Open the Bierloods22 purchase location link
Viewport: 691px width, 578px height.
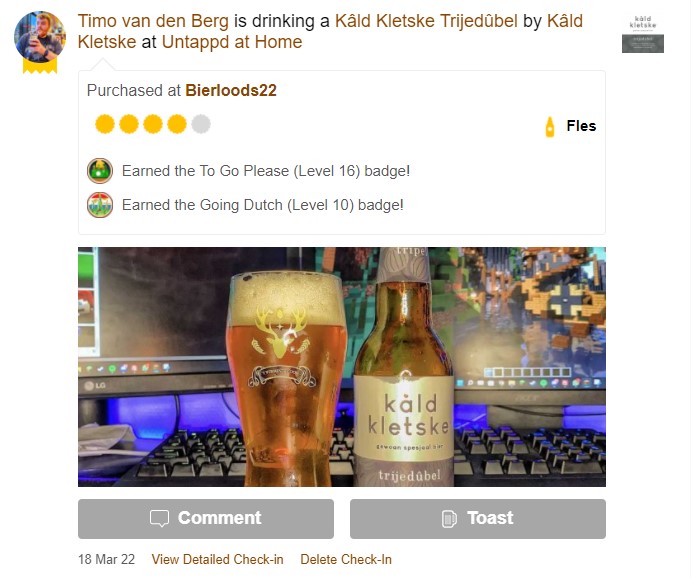[x=231, y=90]
